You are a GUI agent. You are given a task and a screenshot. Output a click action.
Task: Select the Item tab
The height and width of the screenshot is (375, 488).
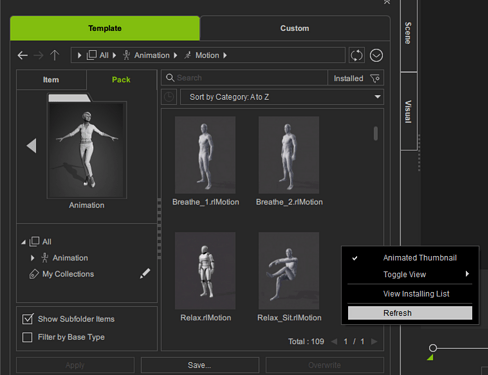coord(51,80)
